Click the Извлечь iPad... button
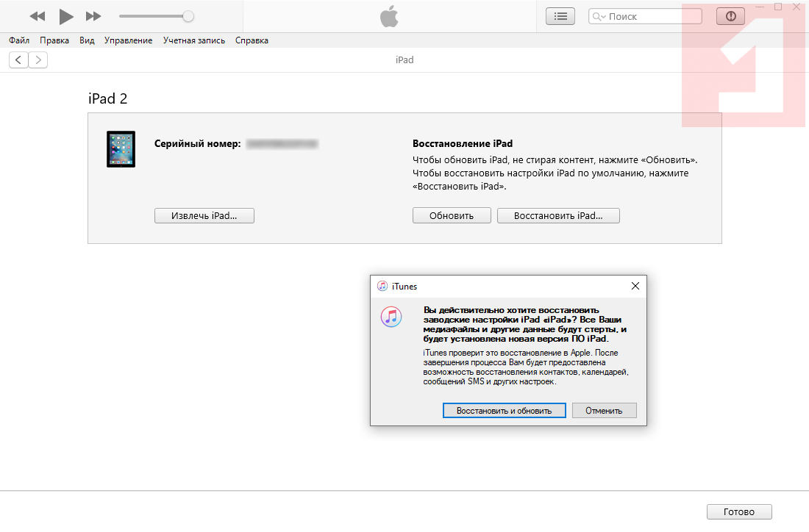The width and height of the screenshot is (809, 532). coord(204,215)
